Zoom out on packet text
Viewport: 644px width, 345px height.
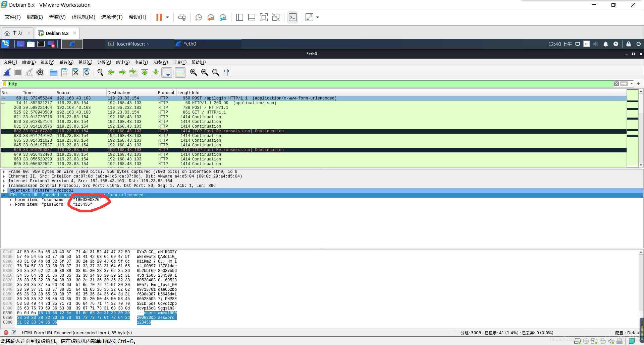(205, 72)
